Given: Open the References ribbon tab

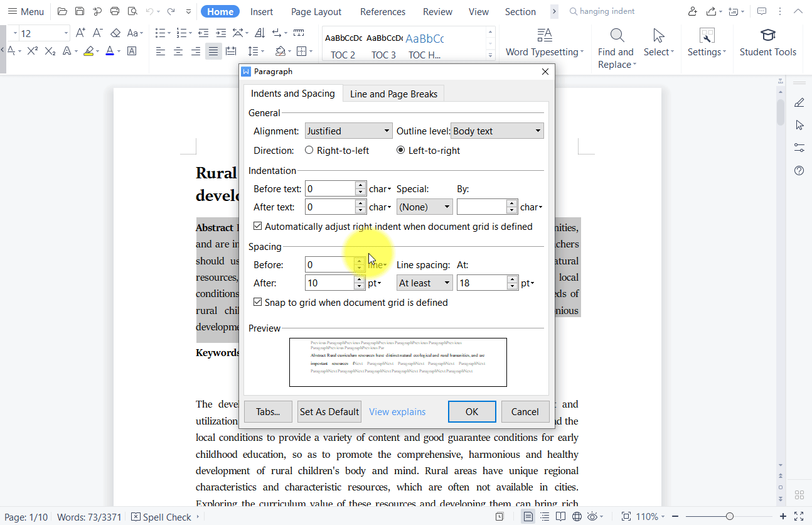Looking at the screenshot, I should click(x=383, y=11).
